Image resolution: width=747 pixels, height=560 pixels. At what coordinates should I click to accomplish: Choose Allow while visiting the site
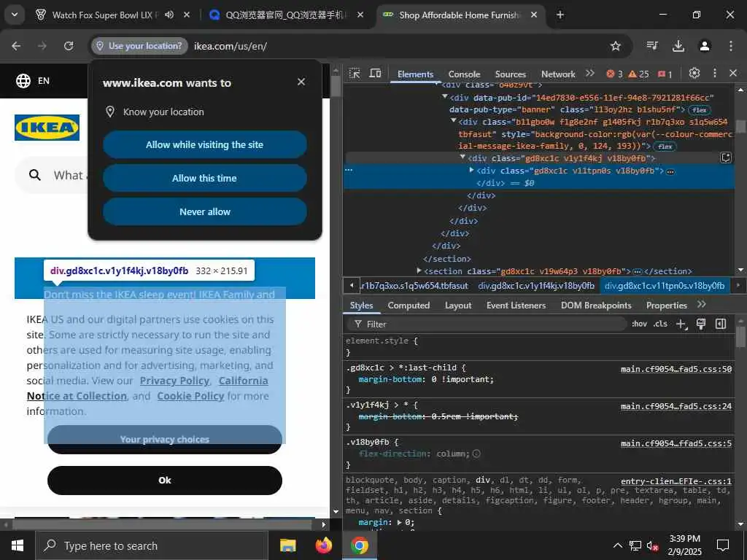click(205, 145)
